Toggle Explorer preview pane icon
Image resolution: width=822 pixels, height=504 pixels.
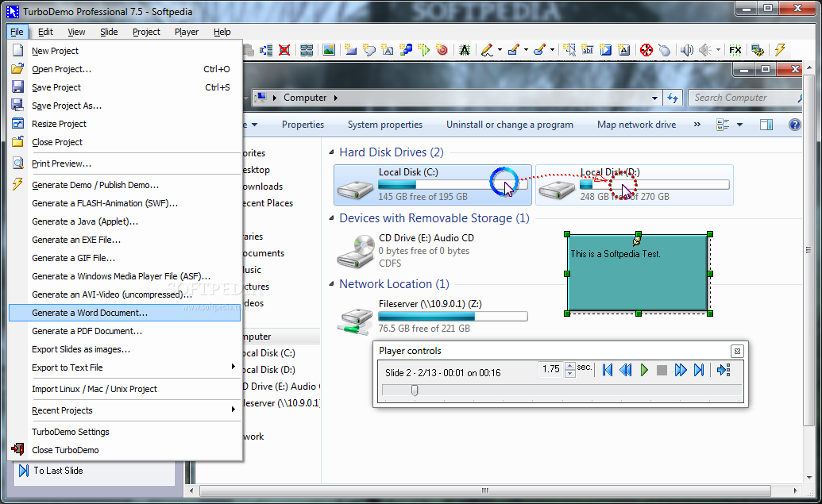click(x=766, y=125)
